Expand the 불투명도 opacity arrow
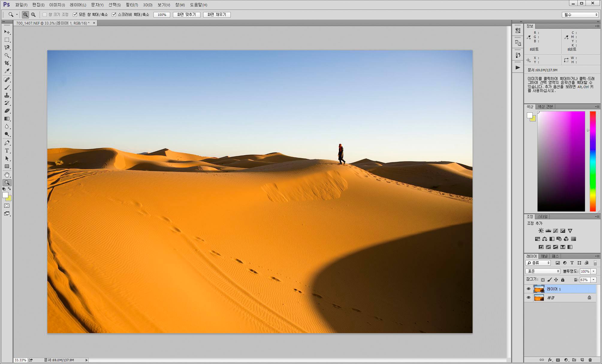This screenshot has height=364, width=602. click(x=593, y=271)
